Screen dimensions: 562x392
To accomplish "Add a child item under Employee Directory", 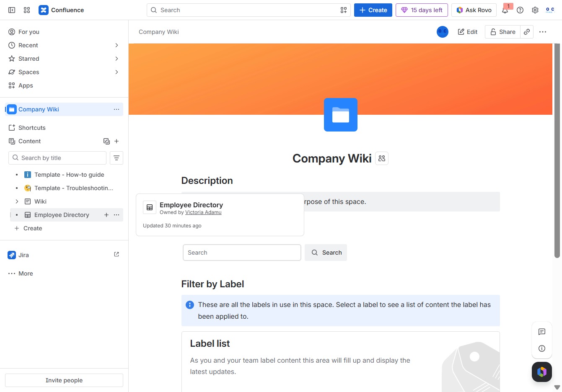I will [x=106, y=215].
